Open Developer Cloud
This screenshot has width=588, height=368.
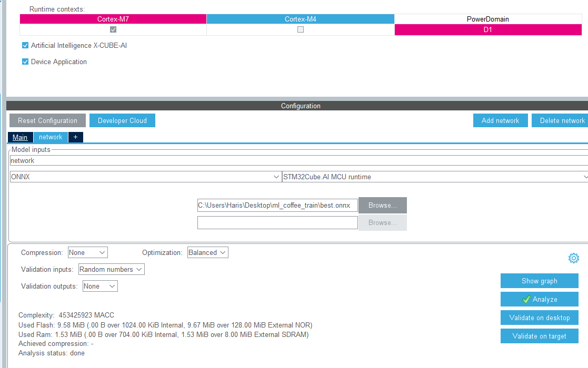[122, 120]
